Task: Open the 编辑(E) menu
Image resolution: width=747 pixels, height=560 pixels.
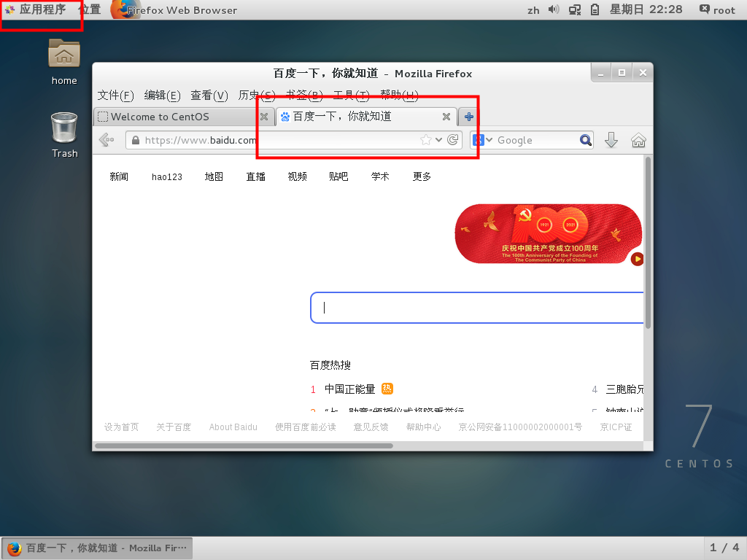Action: tap(163, 96)
